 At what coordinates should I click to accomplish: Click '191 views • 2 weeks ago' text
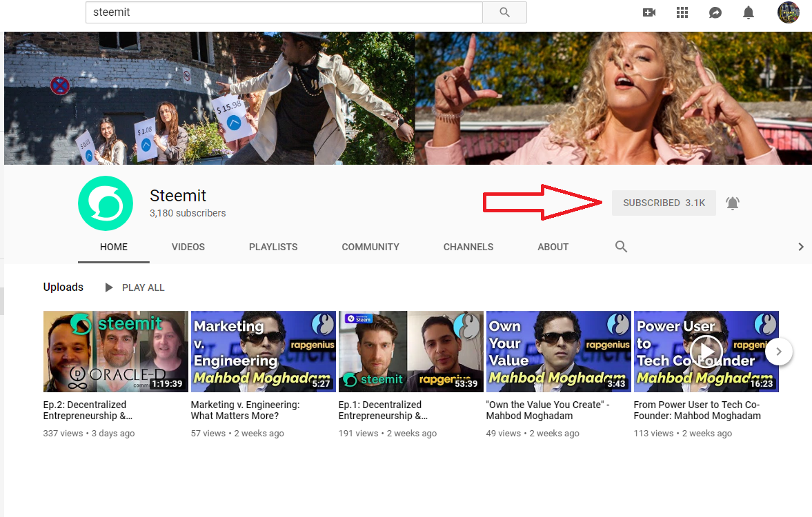tap(387, 433)
